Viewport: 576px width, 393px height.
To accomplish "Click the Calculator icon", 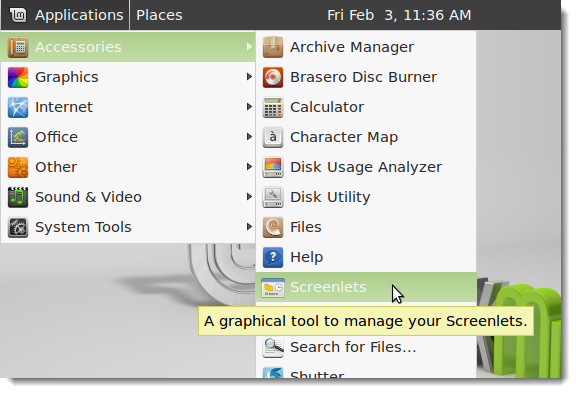I will [273, 107].
